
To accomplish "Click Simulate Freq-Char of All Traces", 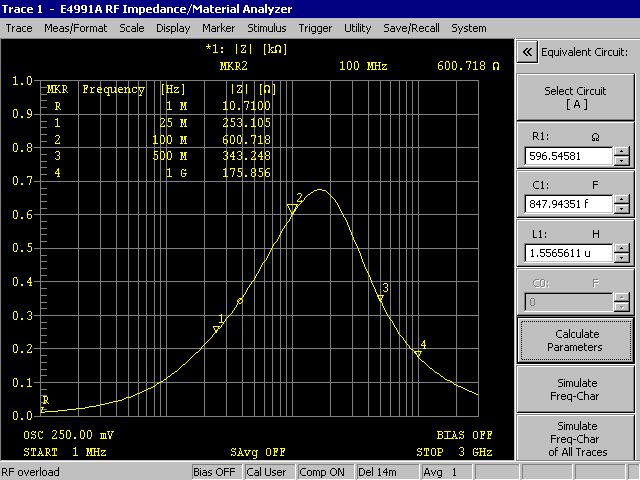I will tap(575, 439).
